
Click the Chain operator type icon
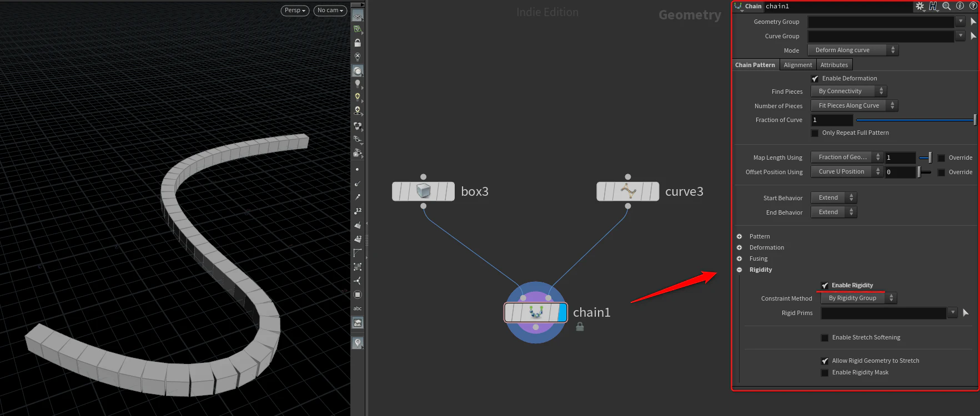tap(738, 6)
